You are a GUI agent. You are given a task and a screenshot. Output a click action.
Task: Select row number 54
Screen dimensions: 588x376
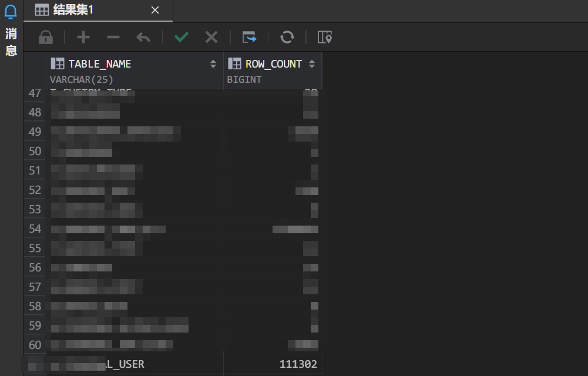35,229
